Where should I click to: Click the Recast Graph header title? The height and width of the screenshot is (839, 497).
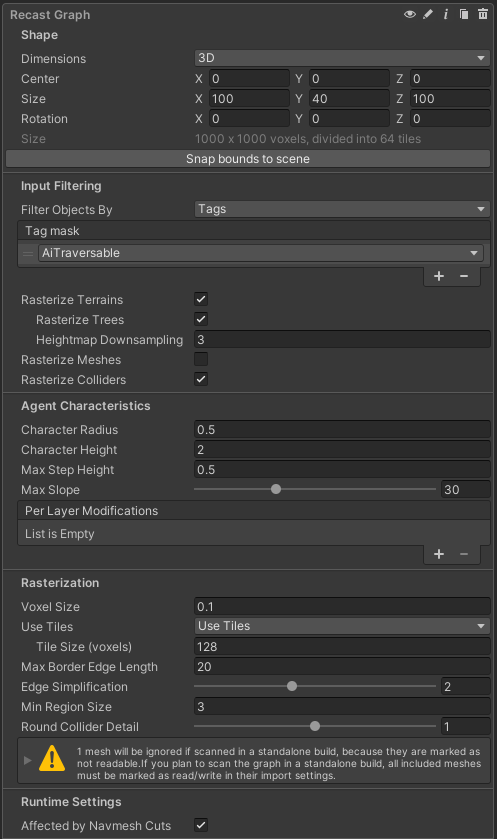tap(50, 15)
